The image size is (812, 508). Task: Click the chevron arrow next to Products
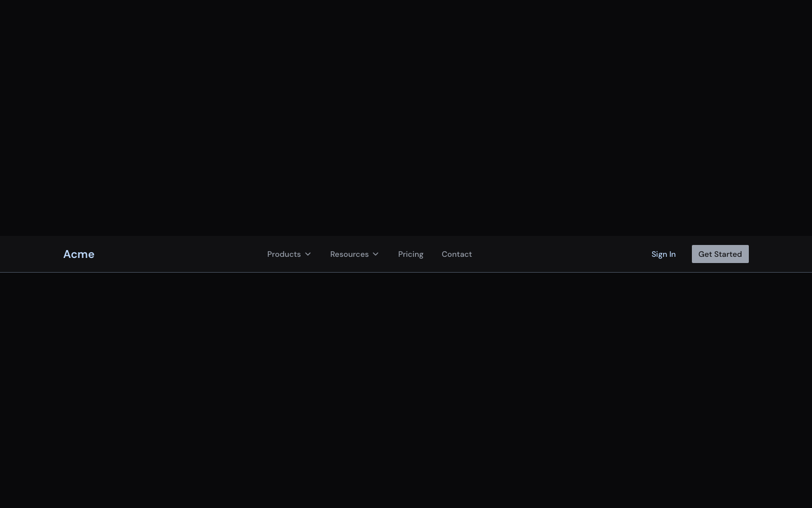click(308, 255)
